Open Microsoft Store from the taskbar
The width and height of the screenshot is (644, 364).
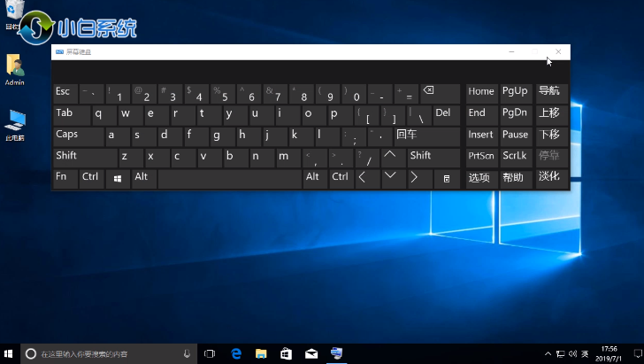[x=286, y=353]
